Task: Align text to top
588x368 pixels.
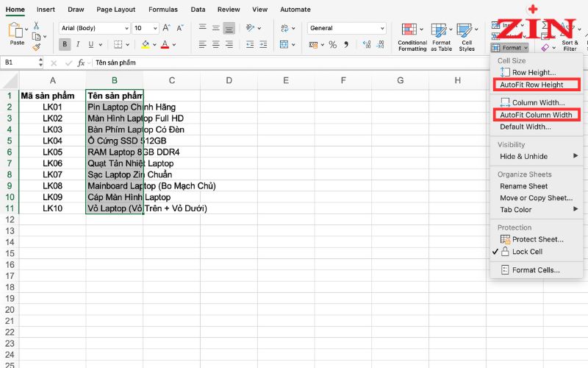Action: click(x=203, y=27)
